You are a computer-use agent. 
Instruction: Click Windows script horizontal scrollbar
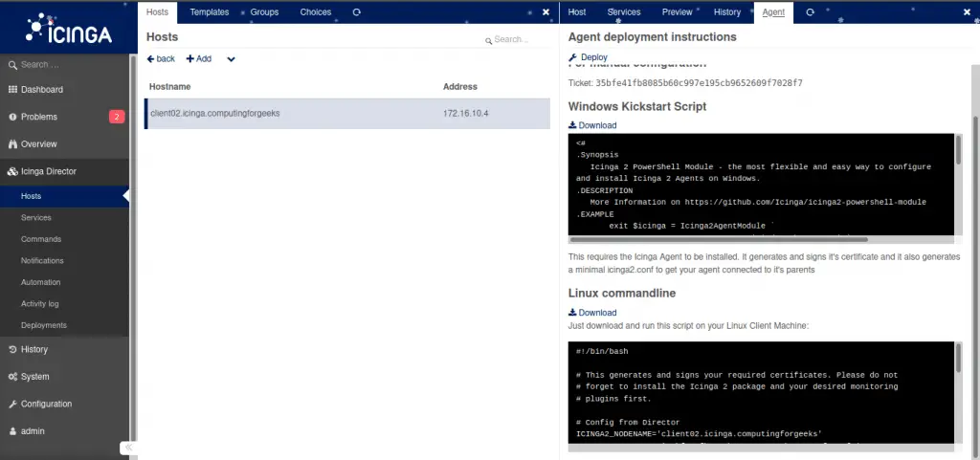point(719,239)
